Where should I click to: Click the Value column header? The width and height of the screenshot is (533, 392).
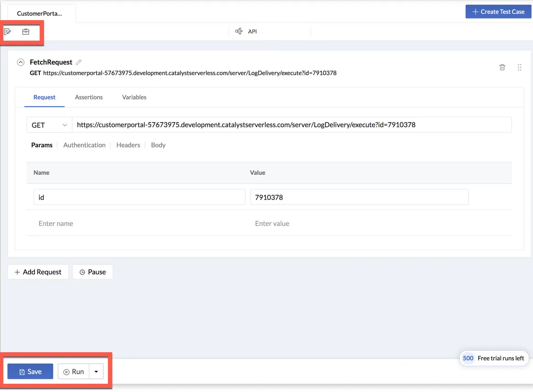tap(258, 172)
